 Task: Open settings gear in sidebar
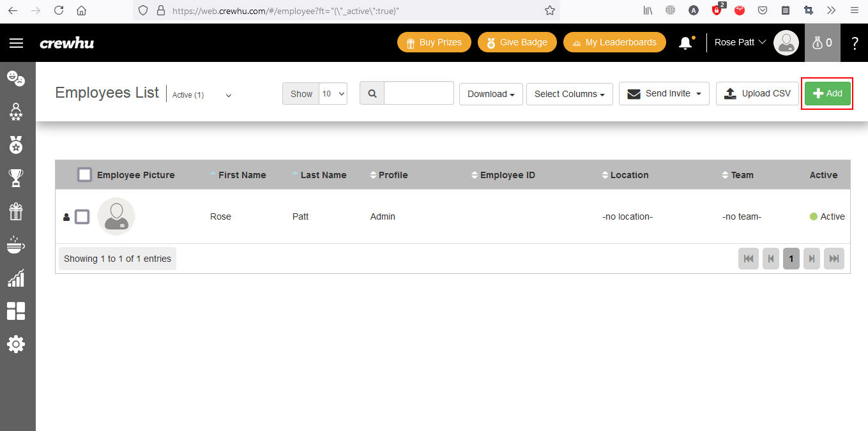(x=16, y=344)
